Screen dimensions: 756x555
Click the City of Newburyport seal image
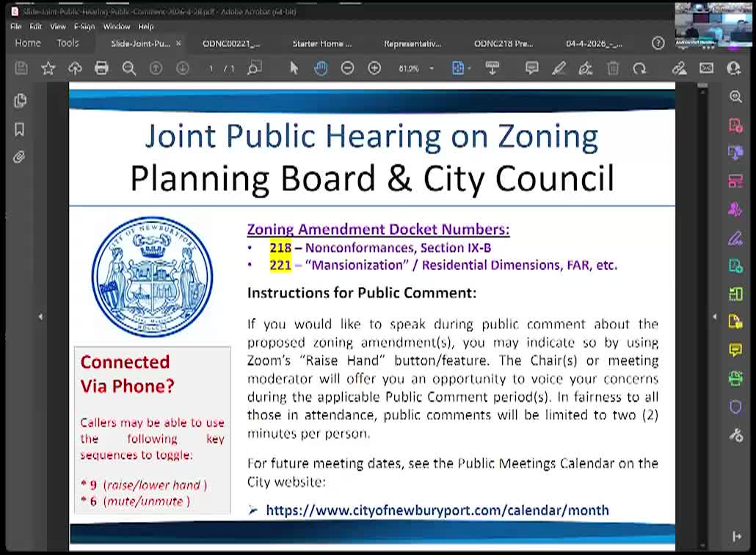153,276
